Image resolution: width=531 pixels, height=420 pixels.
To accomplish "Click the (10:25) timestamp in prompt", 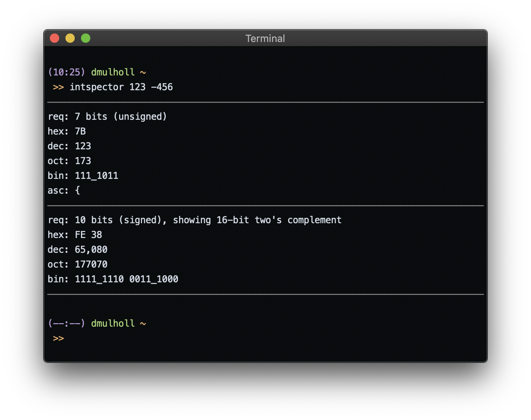I will click(x=66, y=72).
